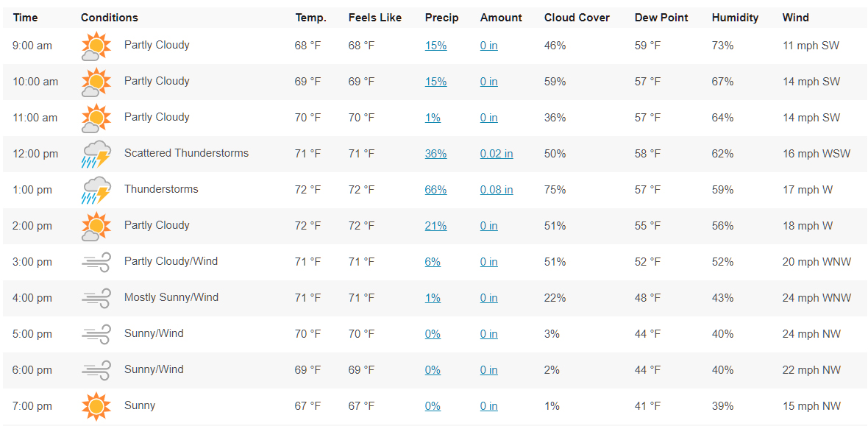Click the 2:00 pm partly cloudy icon
Image resolution: width=868 pixels, height=426 pixels.
(96, 226)
